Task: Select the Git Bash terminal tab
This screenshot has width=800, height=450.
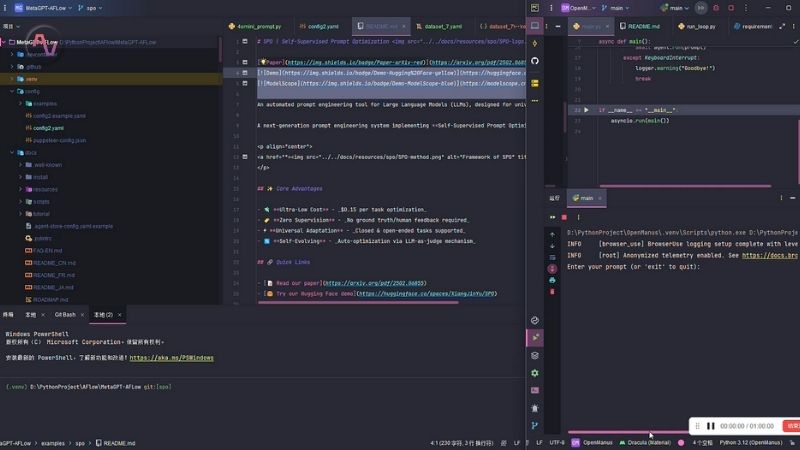Action: (x=65, y=315)
